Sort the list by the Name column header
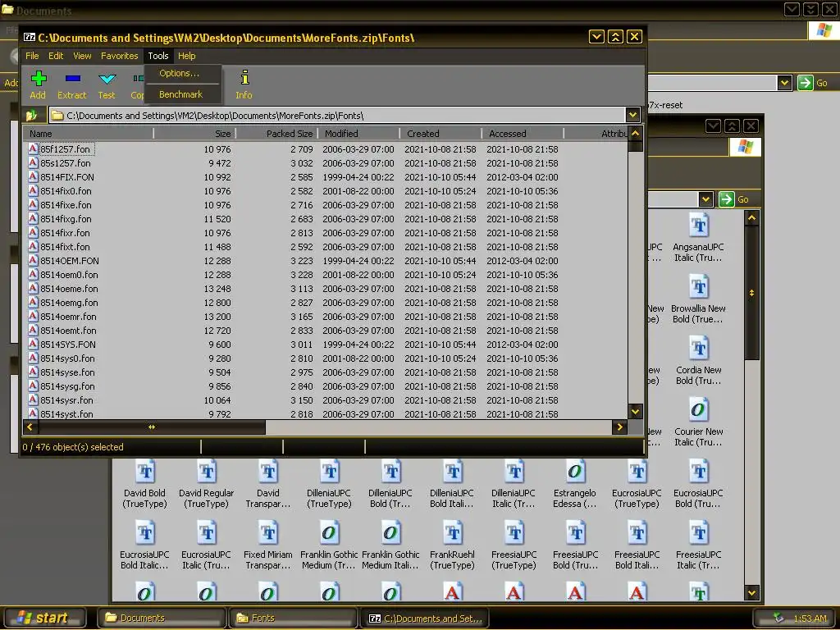The image size is (840, 630). coord(89,134)
